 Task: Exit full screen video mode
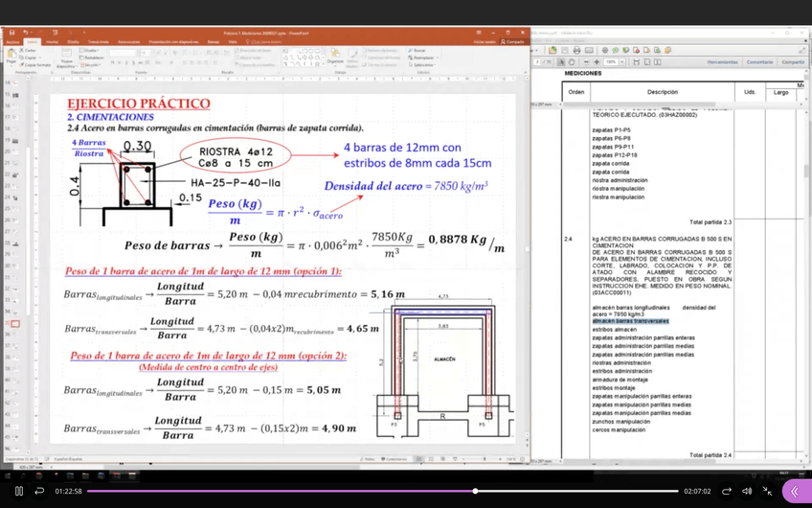[x=767, y=491]
